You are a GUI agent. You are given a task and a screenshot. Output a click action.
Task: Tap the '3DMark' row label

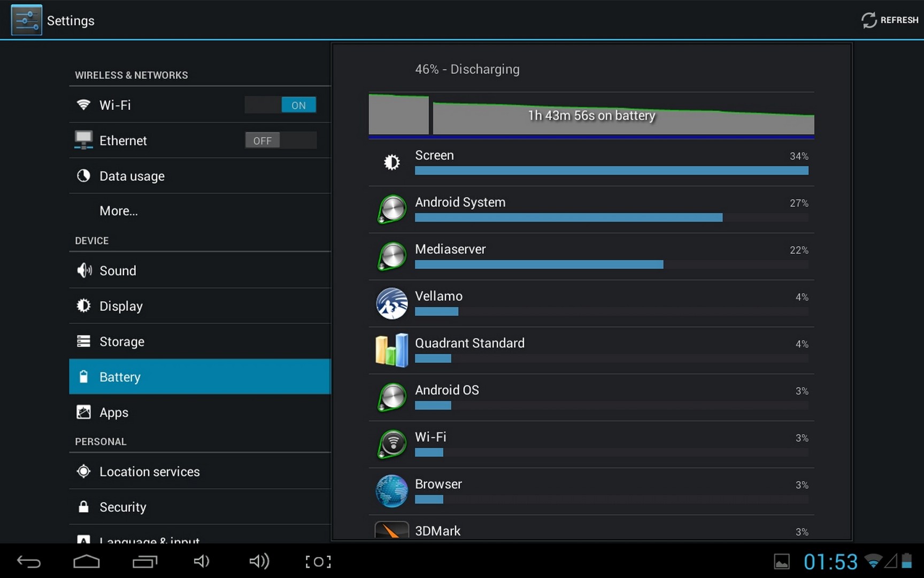[437, 531]
